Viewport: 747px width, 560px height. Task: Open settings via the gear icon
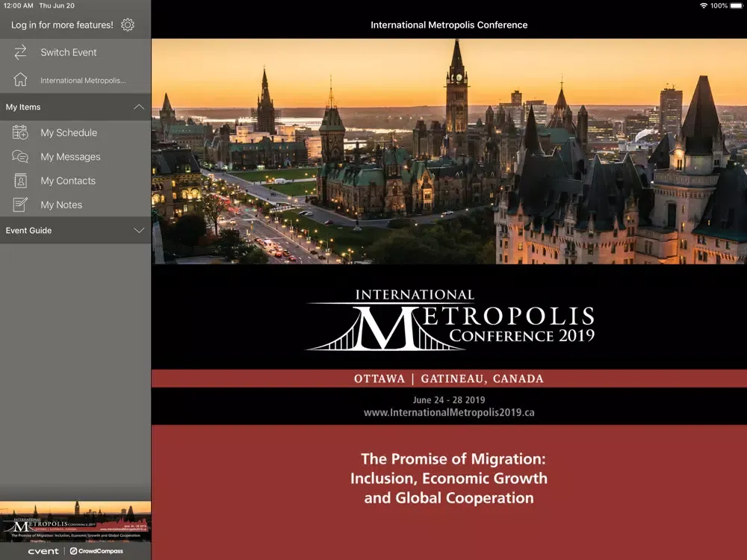[127, 25]
